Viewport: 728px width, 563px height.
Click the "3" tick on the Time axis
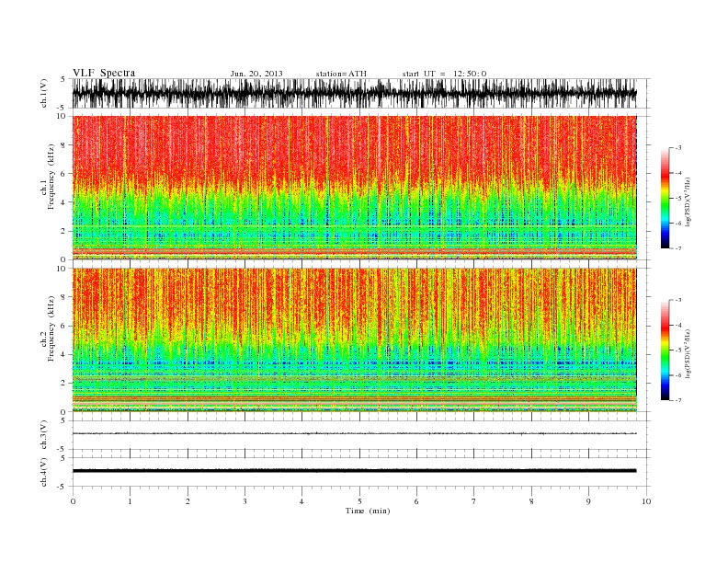click(x=245, y=501)
